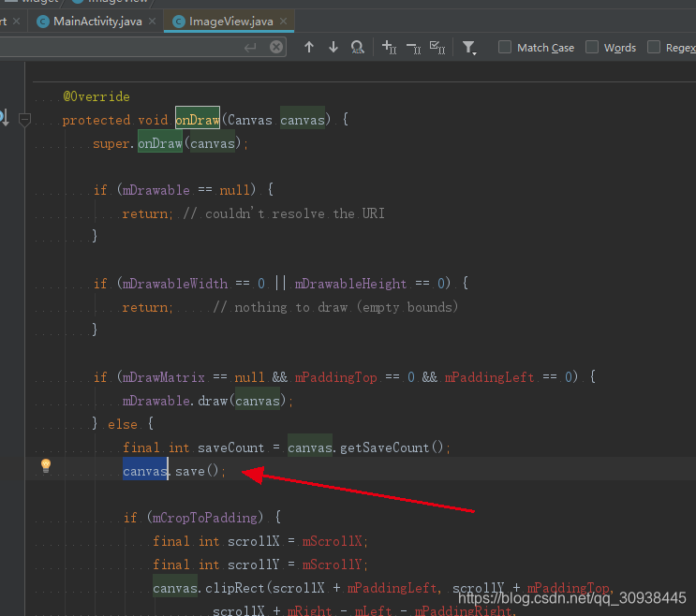Viewport: 696px width, 616px height.
Task: Click the mScrollY field reference
Action: click(332, 565)
